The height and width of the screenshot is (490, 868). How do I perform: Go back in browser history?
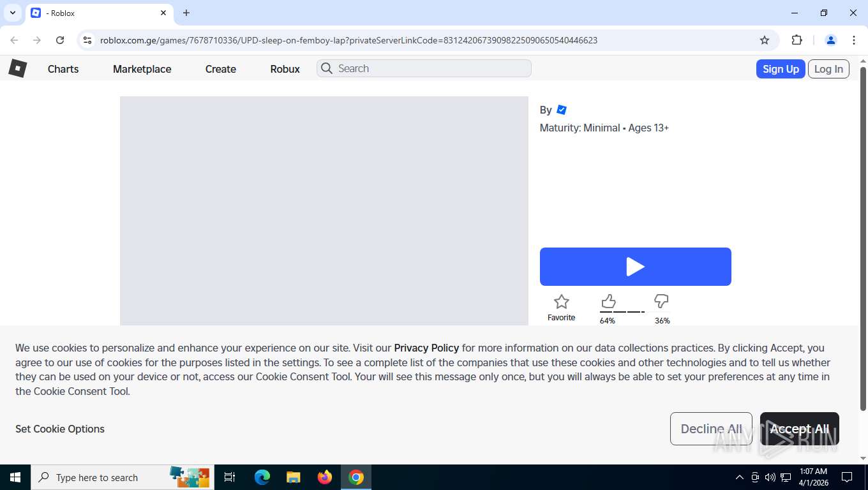14,40
